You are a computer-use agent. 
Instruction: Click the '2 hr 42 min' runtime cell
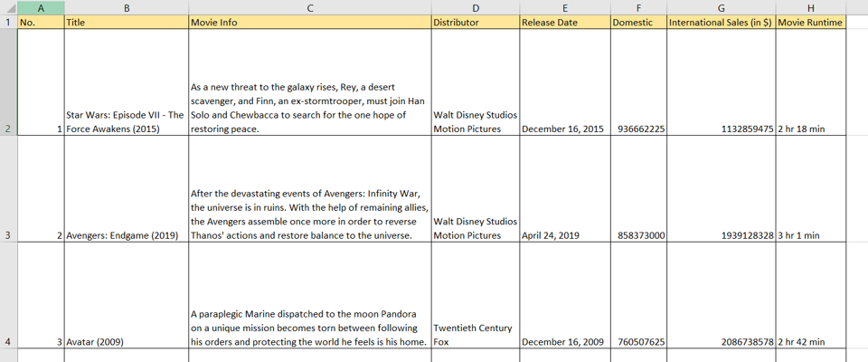click(811, 295)
